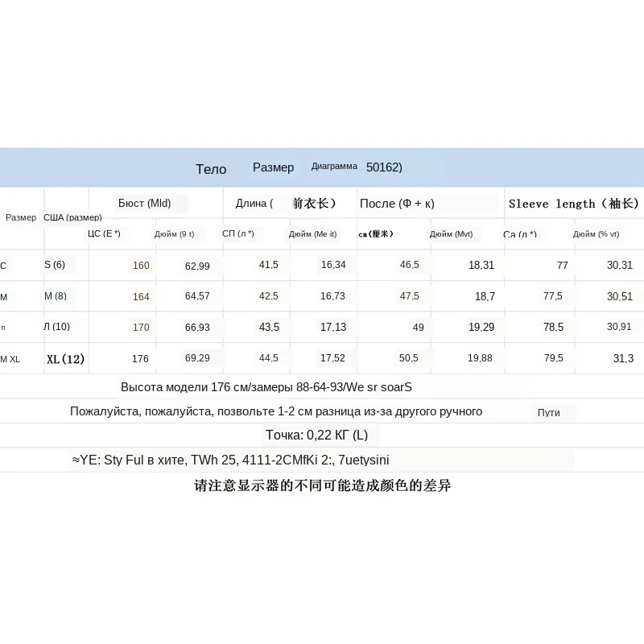Click the bust value '176' in XL row

tap(140, 358)
